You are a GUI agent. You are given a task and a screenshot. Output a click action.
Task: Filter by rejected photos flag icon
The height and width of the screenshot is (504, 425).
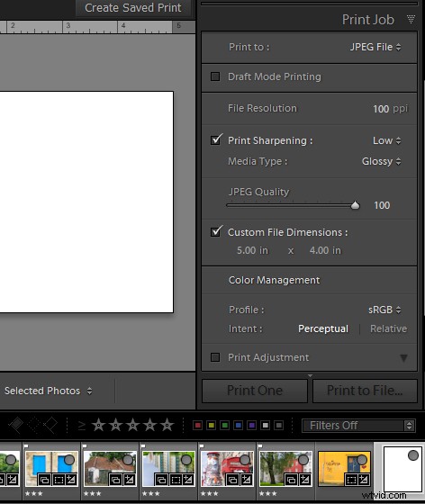(x=50, y=425)
